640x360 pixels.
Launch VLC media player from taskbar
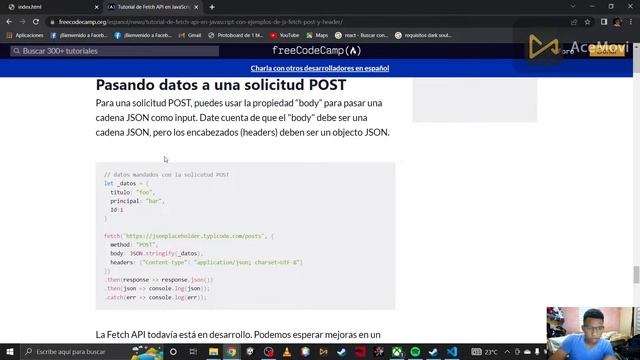287,351
